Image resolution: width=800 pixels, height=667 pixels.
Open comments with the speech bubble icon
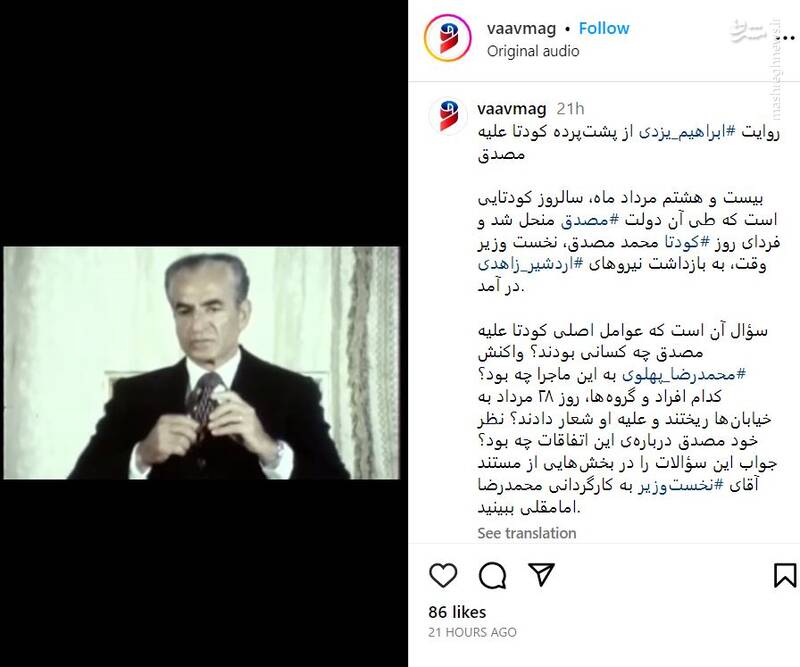pos(492,576)
